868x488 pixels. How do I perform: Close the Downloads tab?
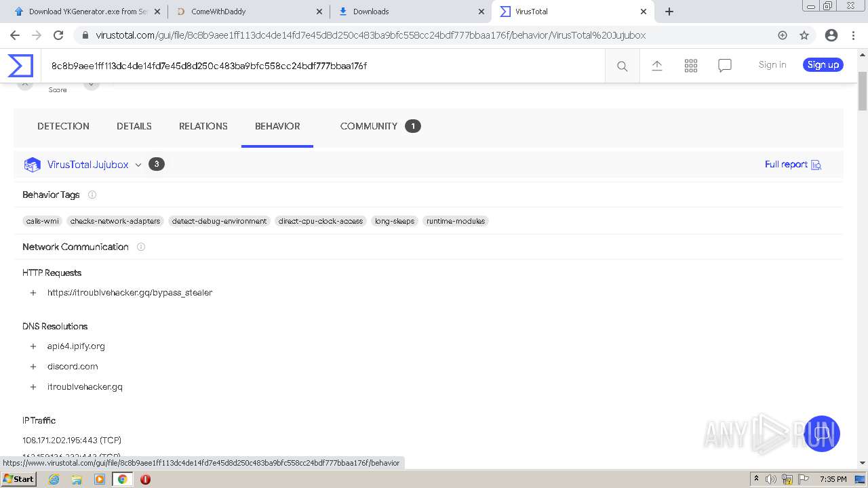481,12
